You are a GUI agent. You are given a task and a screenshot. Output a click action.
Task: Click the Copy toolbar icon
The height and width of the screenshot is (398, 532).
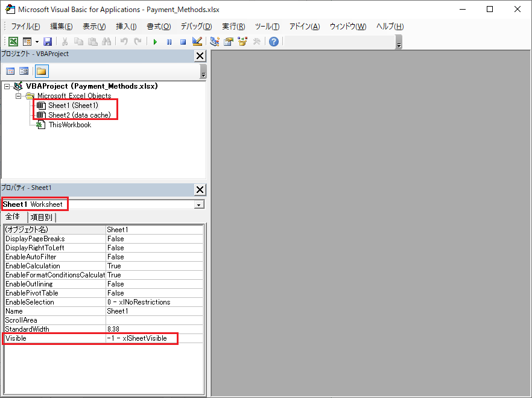click(78, 42)
